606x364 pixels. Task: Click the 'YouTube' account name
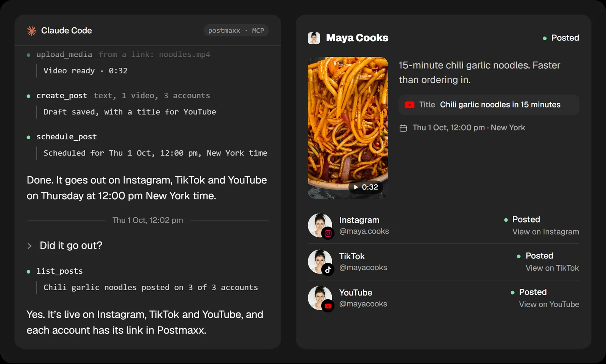point(356,293)
